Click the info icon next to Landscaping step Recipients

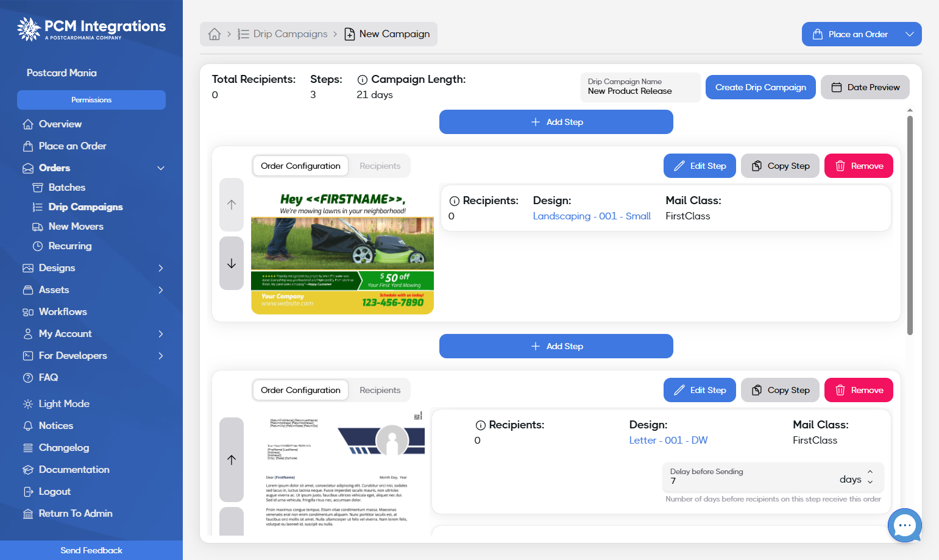[x=455, y=201]
